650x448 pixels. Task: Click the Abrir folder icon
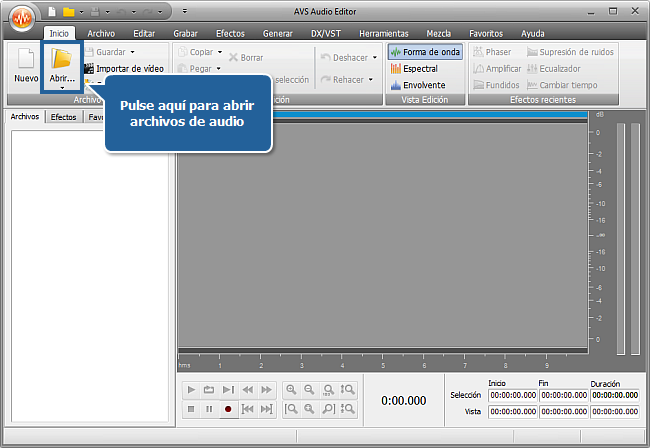(x=62, y=60)
